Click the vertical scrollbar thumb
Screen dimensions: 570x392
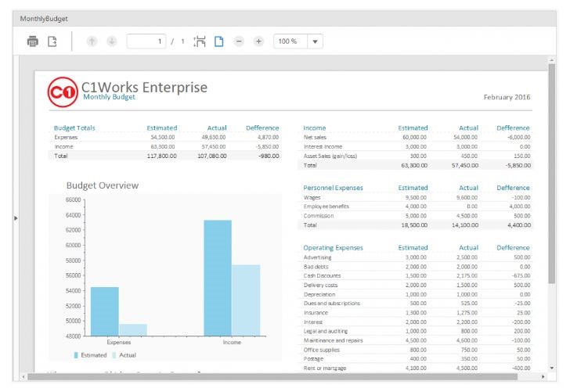click(x=551, y=174)
